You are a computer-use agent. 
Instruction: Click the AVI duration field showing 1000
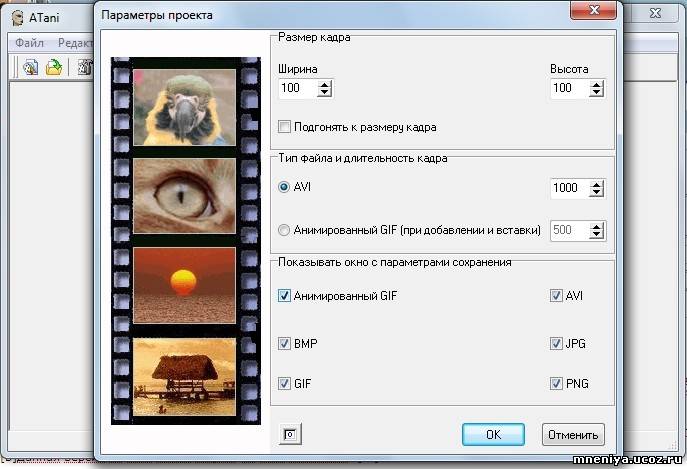(570, 188)
